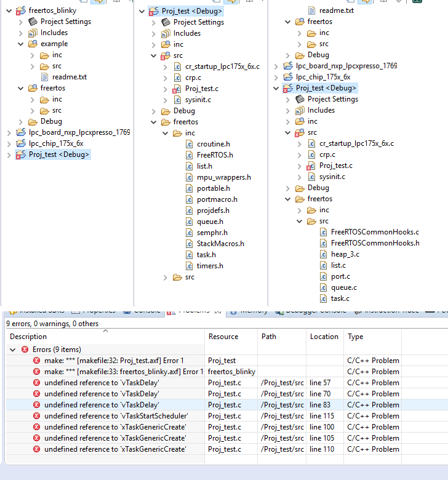The width and height of the screenshot is (448, 480).
Task: Select 'make: *** [makefile:32: Proj_test.axf] Error 1'
Action: pyautogui.click(x=114, y=361)
